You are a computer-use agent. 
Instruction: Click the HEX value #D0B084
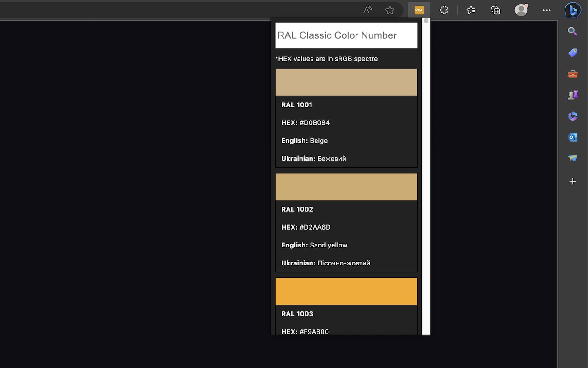(315, 123)
